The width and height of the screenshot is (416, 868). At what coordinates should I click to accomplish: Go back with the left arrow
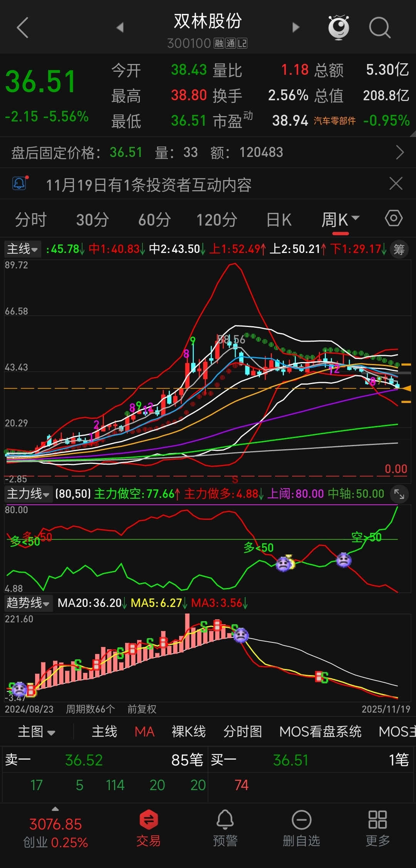(x=23, y=27)
